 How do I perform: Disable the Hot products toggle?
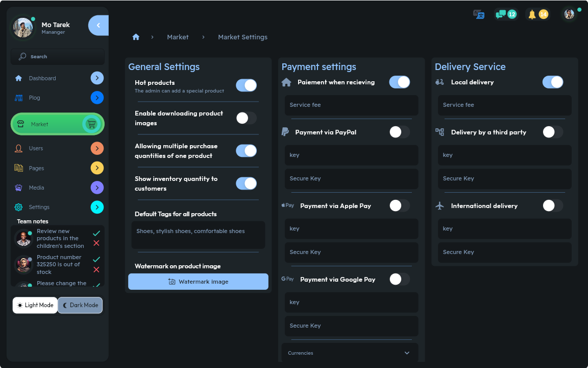pyautogui.click(x=247, y=85)
